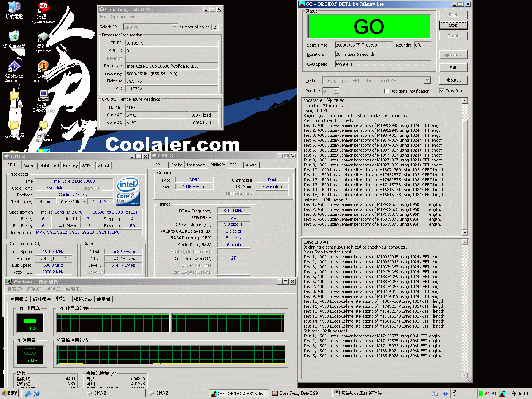Open the Select CPU dropdown in Core Temp
The height and width of the screenshot is (399, 532).
(x=174, y=27)
